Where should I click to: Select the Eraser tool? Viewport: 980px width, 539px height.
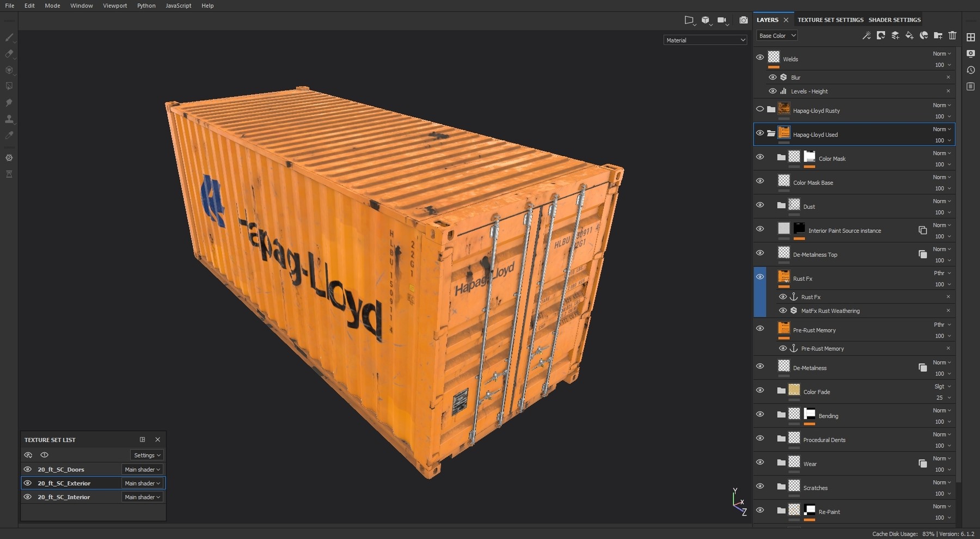pyautogui.click(x=9, y=54)
